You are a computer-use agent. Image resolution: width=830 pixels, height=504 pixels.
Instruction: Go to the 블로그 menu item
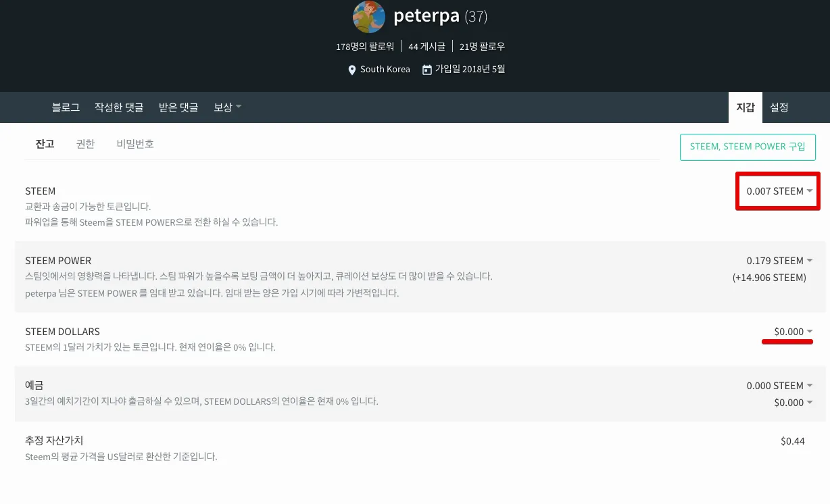tap(66, 107)
